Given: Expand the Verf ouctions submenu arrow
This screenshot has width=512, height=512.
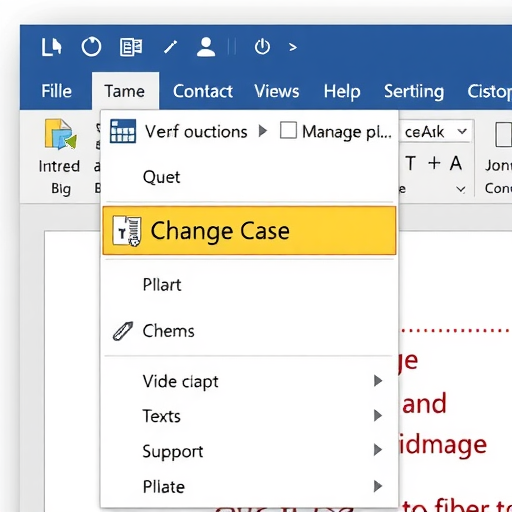Looking at the screenshot, I should (x=263, y=131).
